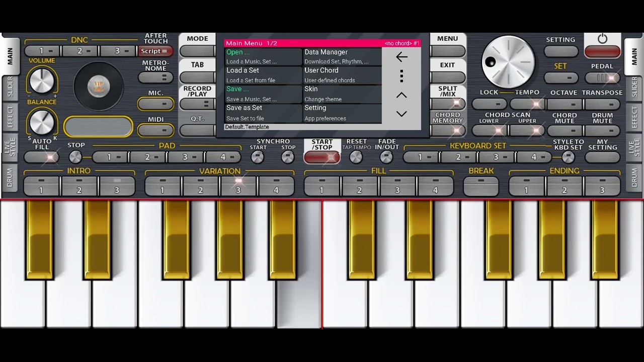Image resolution: width=644 pixels, height=362 pixels.
Task: Tap the VIP disc icon
Action: (99, 86)
